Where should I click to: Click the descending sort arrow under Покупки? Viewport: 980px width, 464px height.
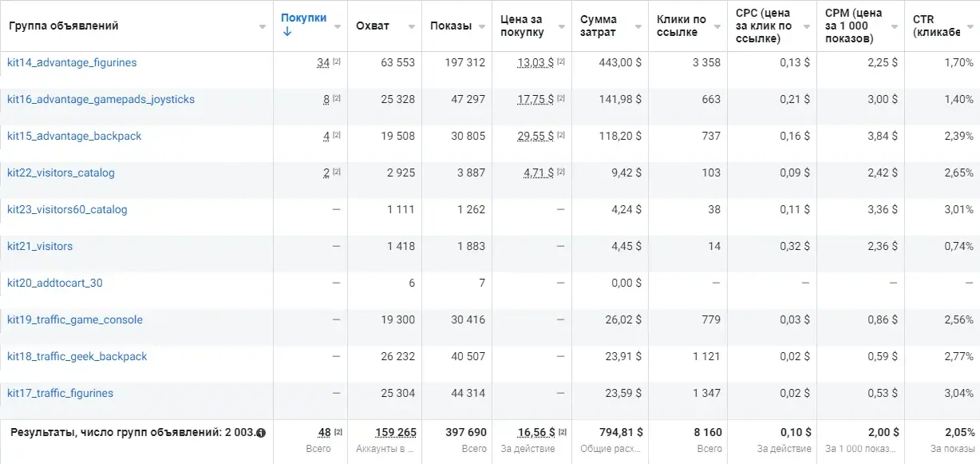[x=287, y=32]
